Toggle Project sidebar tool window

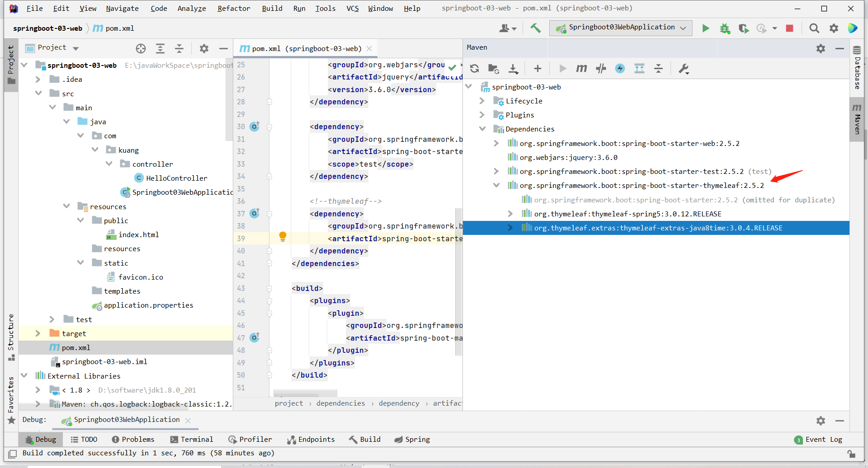11,65
